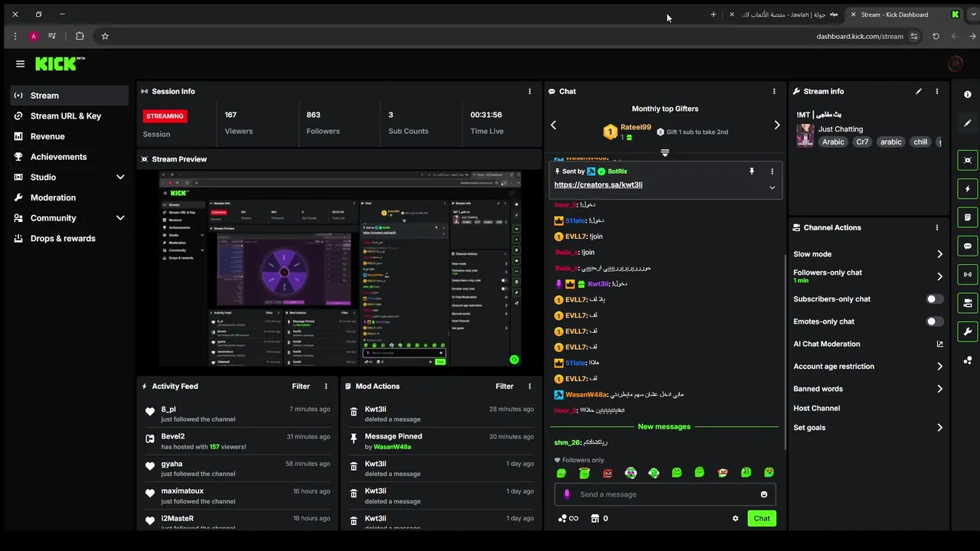Open the hamburger menu beside Kick logo
The width and height of the screenshot is (980, 551).
(21, 64)
